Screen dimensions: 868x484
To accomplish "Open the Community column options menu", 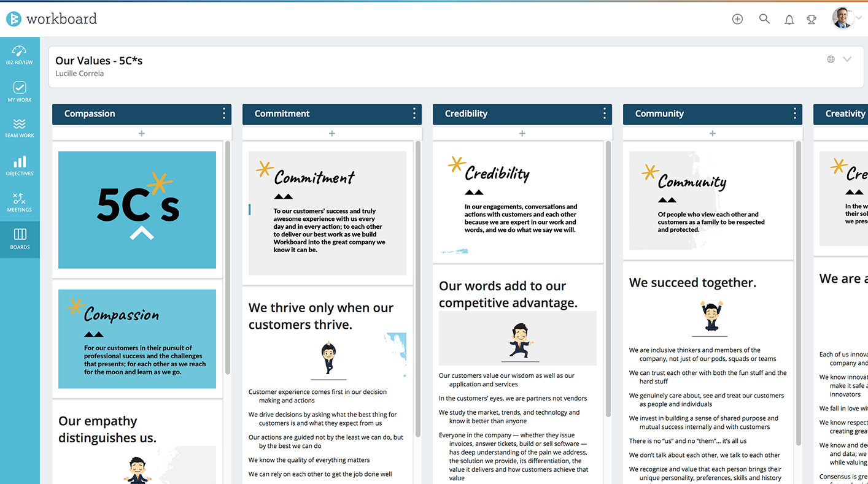I will [x=794, y=113].
